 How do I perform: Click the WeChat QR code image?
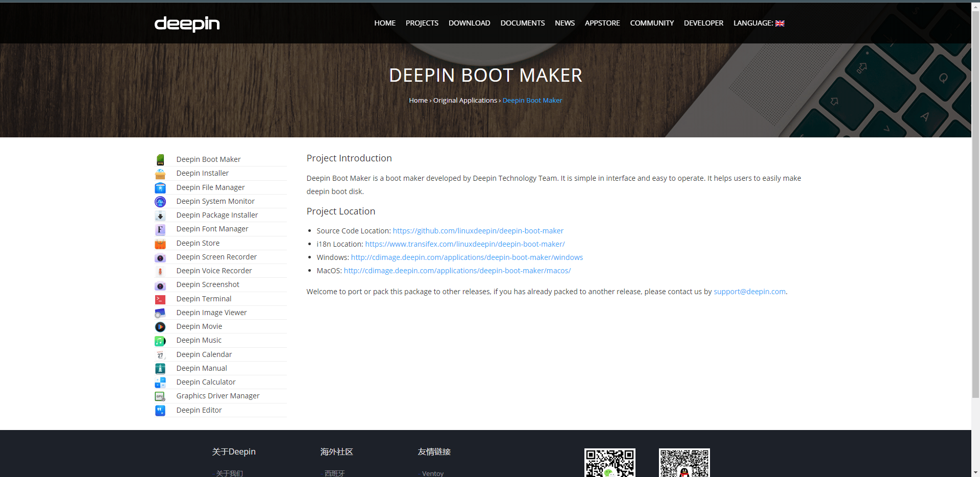tap(610, 463)
